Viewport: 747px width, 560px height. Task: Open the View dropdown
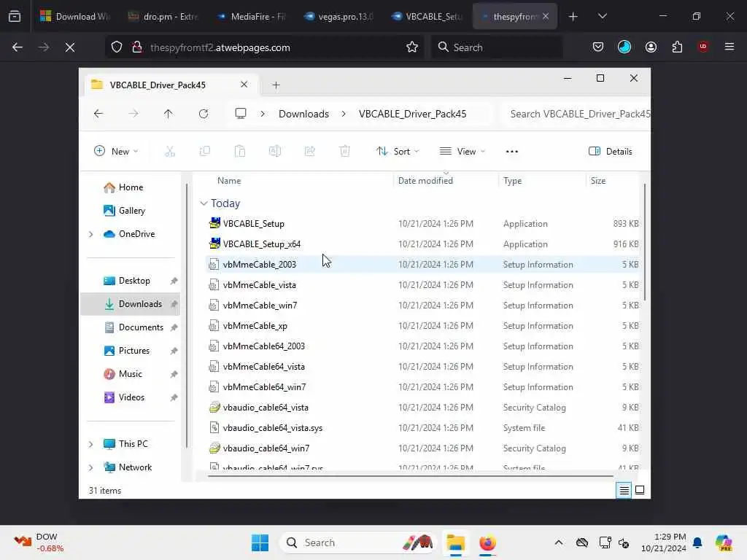462,152
